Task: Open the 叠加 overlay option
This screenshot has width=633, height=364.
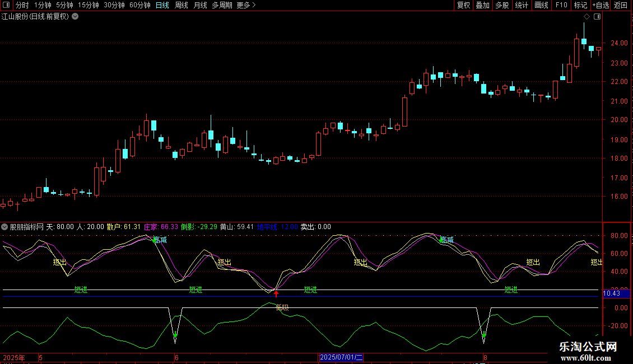Action: [x=482, y=6]
